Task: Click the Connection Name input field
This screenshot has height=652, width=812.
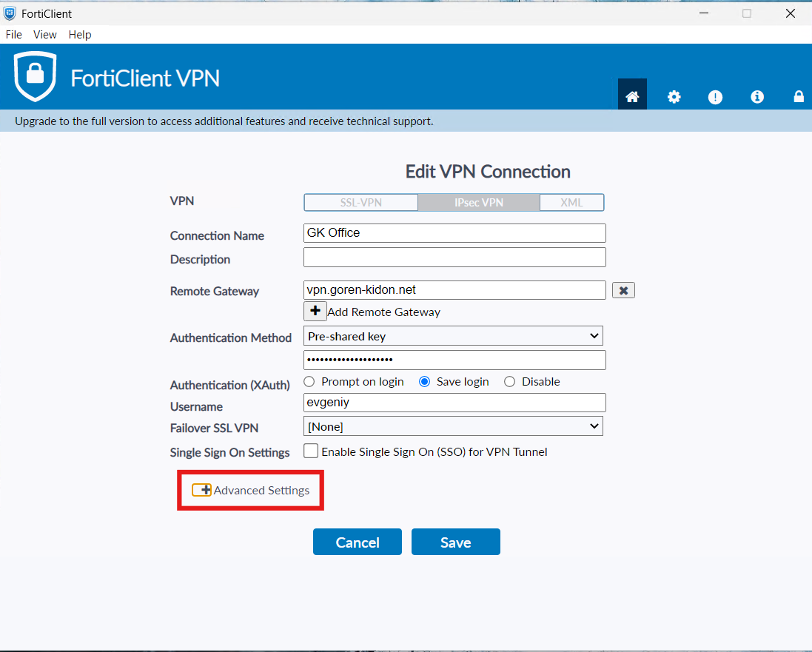Action: [x=454, y=233]
